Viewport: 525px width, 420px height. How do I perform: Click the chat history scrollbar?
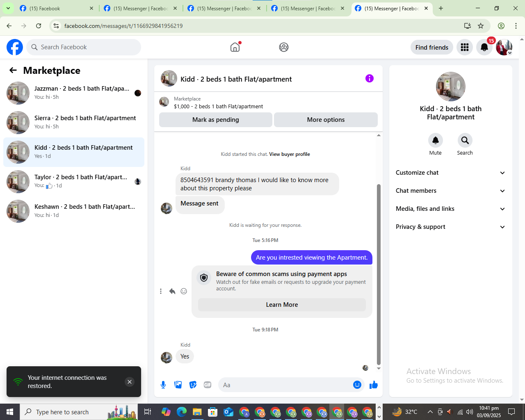379,274
